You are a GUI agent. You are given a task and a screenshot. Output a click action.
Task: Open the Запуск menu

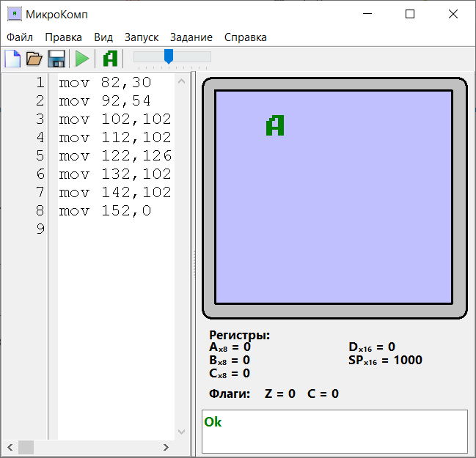click(x=142, y=37)
